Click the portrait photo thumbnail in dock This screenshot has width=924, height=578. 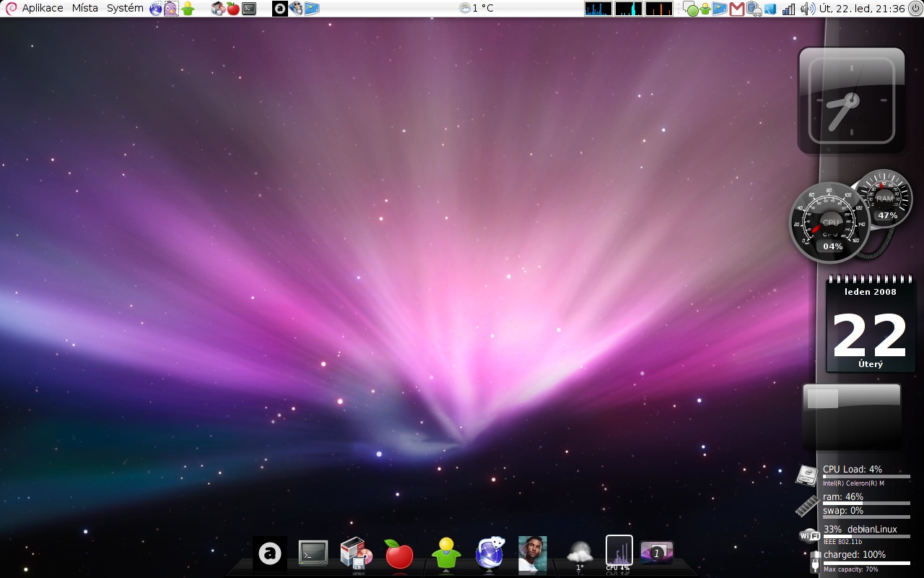(x=533, y=554)
